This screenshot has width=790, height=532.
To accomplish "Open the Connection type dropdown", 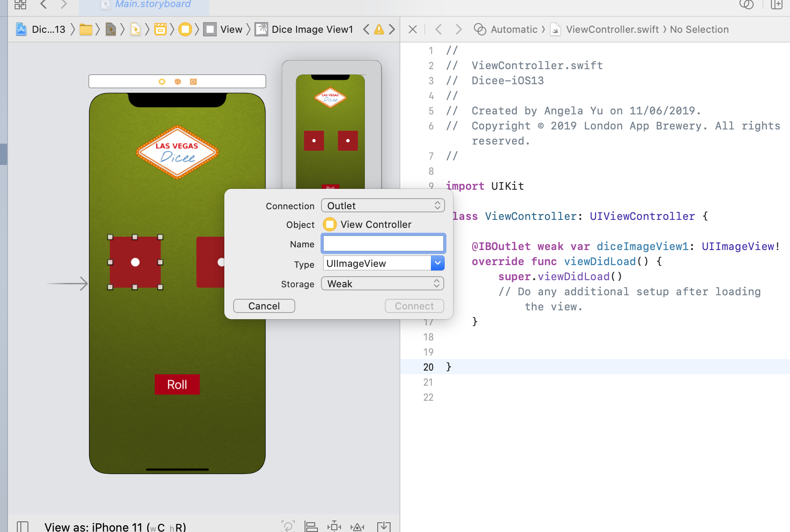I will 383,206.
